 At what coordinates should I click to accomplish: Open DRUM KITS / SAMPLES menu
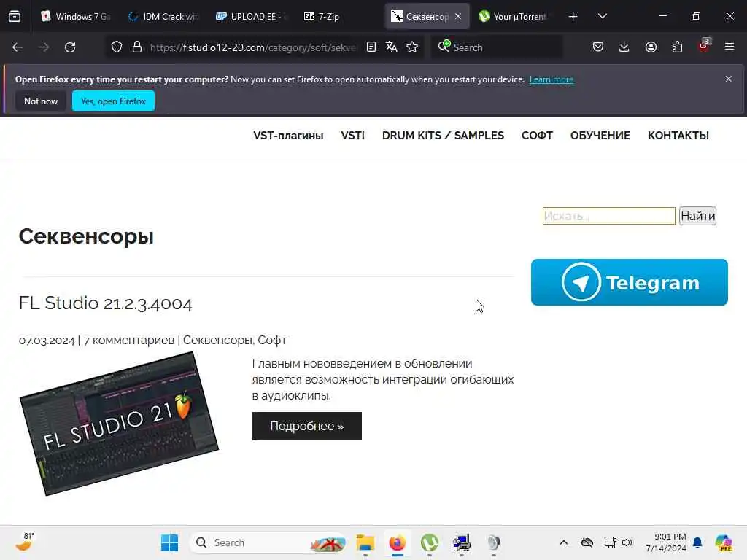coord(443,136)
